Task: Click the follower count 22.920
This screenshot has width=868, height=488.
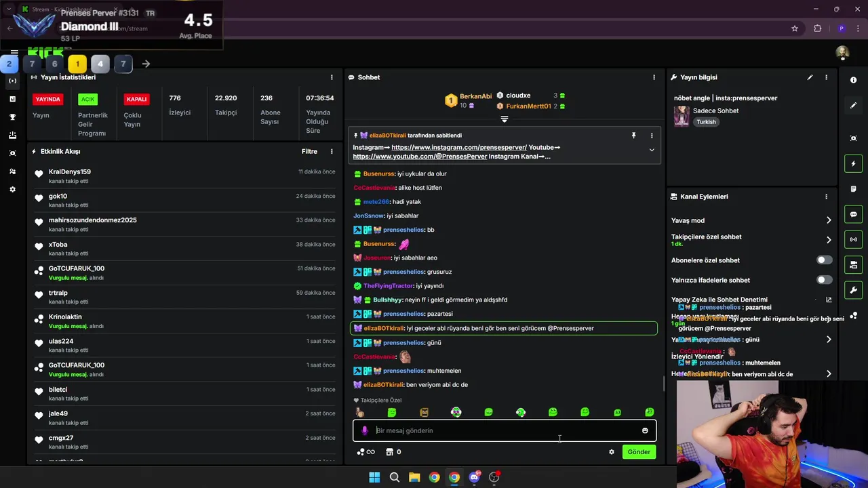Action: click(226, 98)
